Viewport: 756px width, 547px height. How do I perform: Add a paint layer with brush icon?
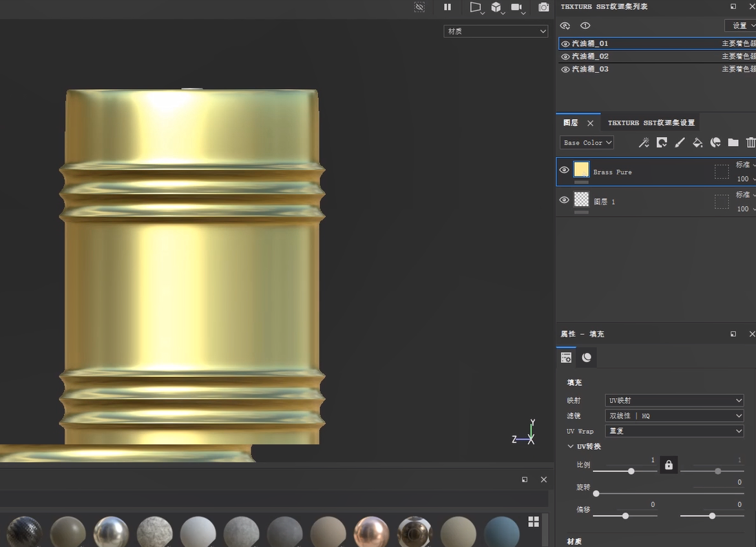pos(680,143)
